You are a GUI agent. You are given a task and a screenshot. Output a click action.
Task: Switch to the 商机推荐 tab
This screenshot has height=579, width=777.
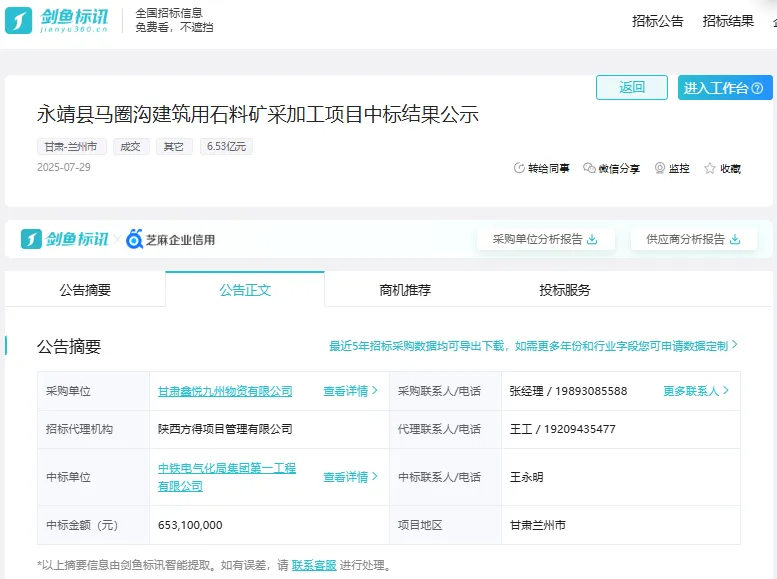tap(405, 290)
